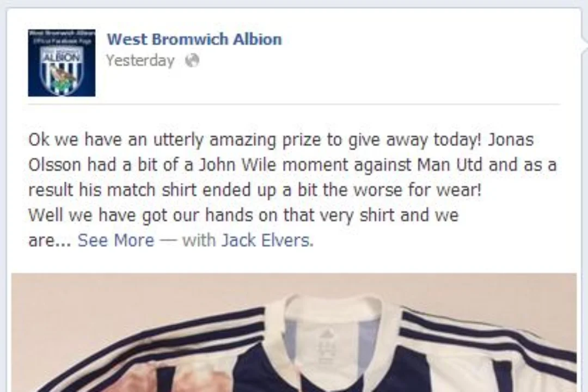
Task: Click the post line mentioning Jonas Olsson prize
Action: [x=281, y=139]
